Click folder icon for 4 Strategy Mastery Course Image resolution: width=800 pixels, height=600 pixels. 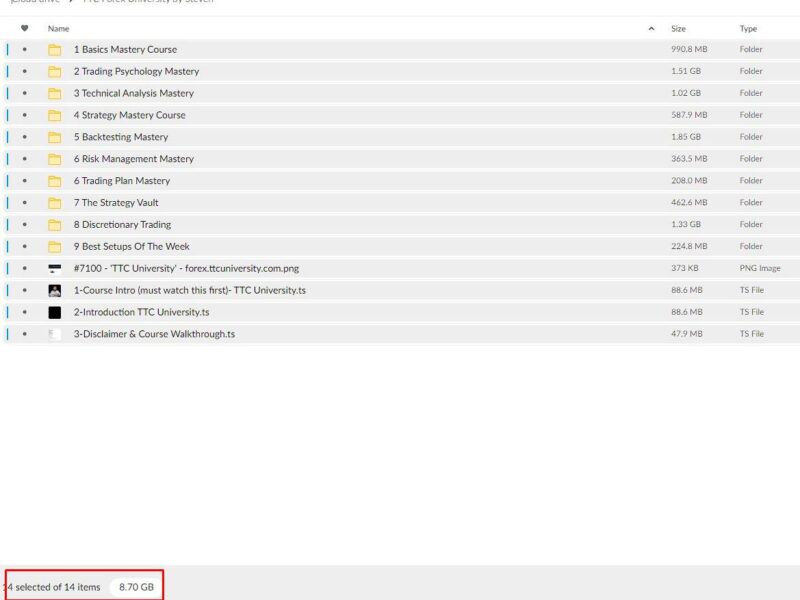[x=55, y=115]
